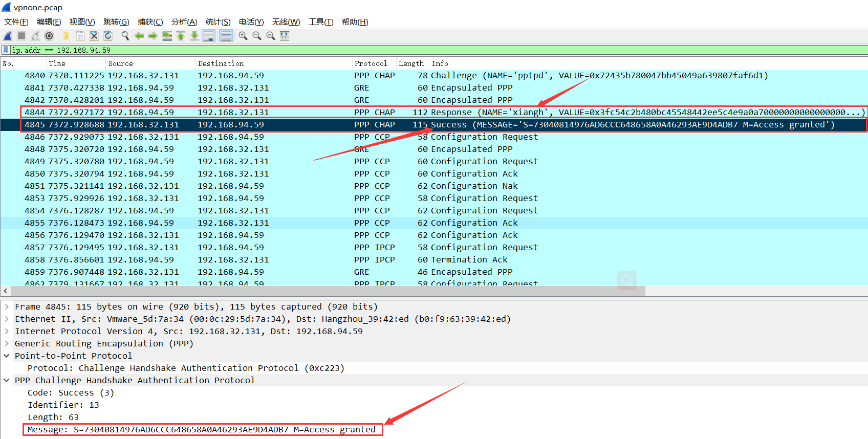Expand the Ethernet II details row

7,319
